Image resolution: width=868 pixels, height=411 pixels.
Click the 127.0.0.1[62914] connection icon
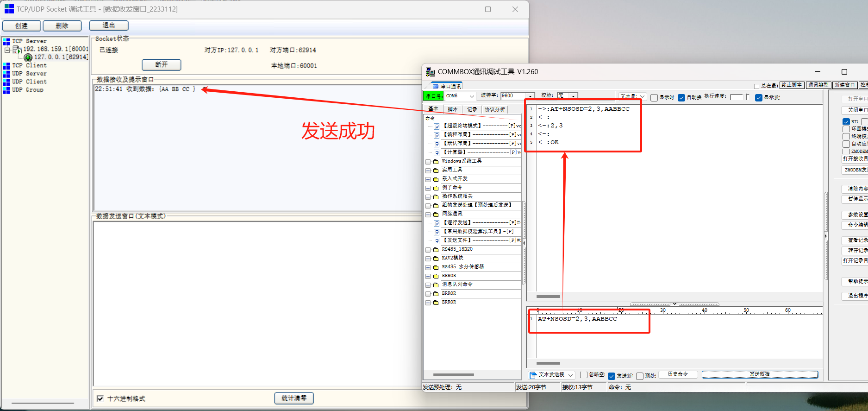(28, 57)
